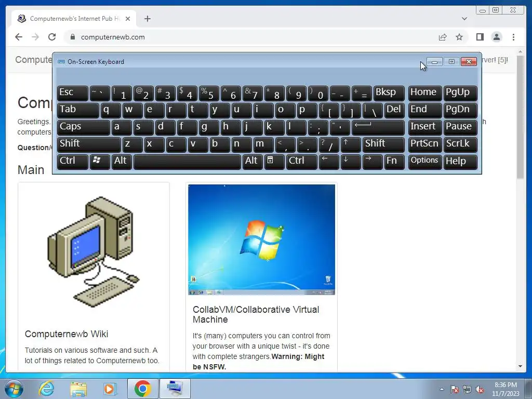Click the down arrow key

[351, 162]
